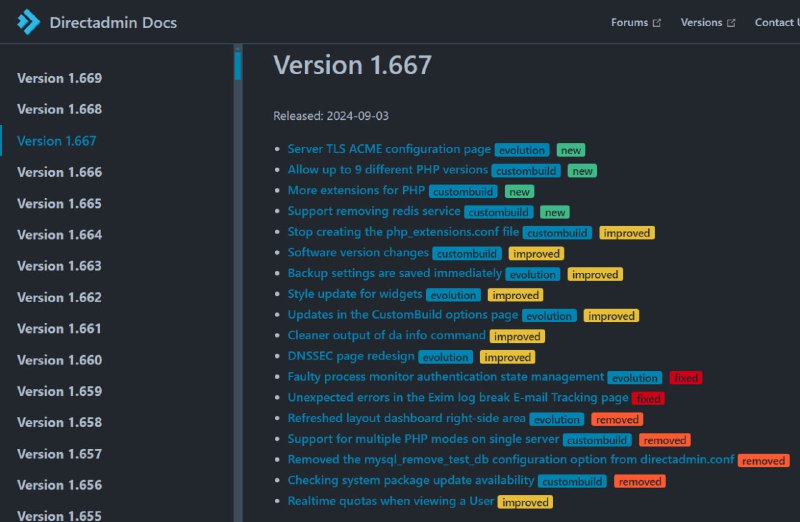The image size is (800, 522).
Task: Click improved badge beside DNSSEC page redesign
Action: [x=508, y=357]
